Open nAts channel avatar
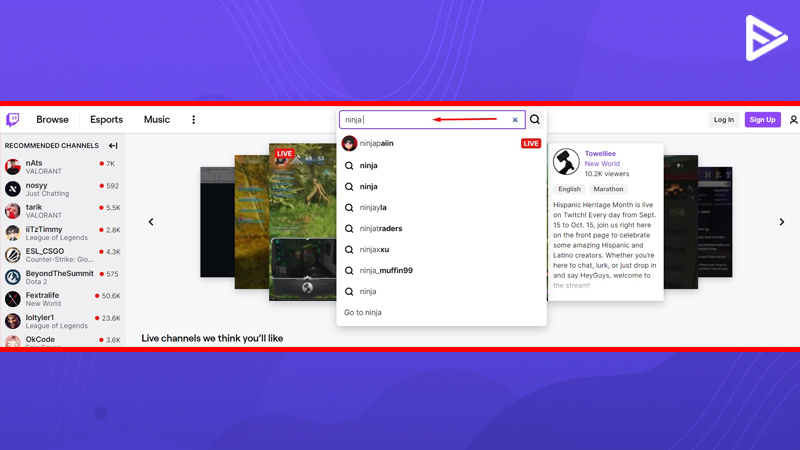The width and height of the screenshot is (800, 450). 13,167
